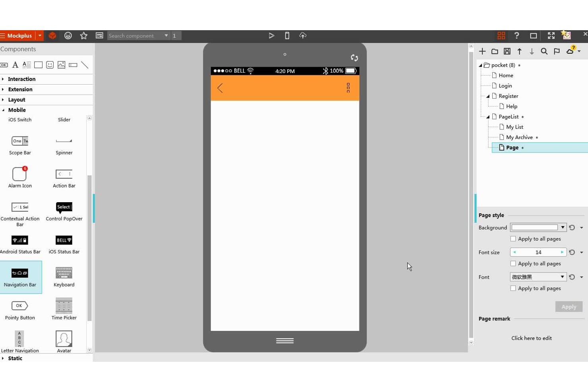
Task: Select the input box component icon
Action: [x=73, y=65]
